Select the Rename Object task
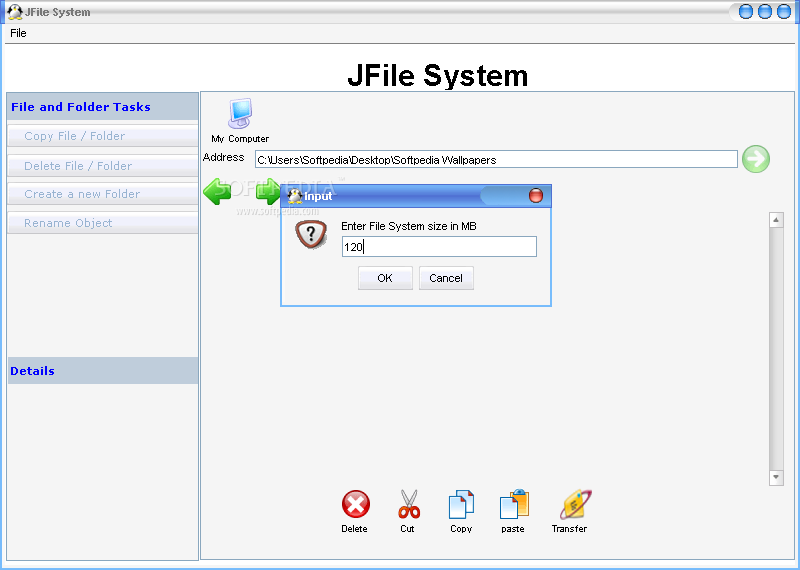The image size is (800, 570). point(103,223)
